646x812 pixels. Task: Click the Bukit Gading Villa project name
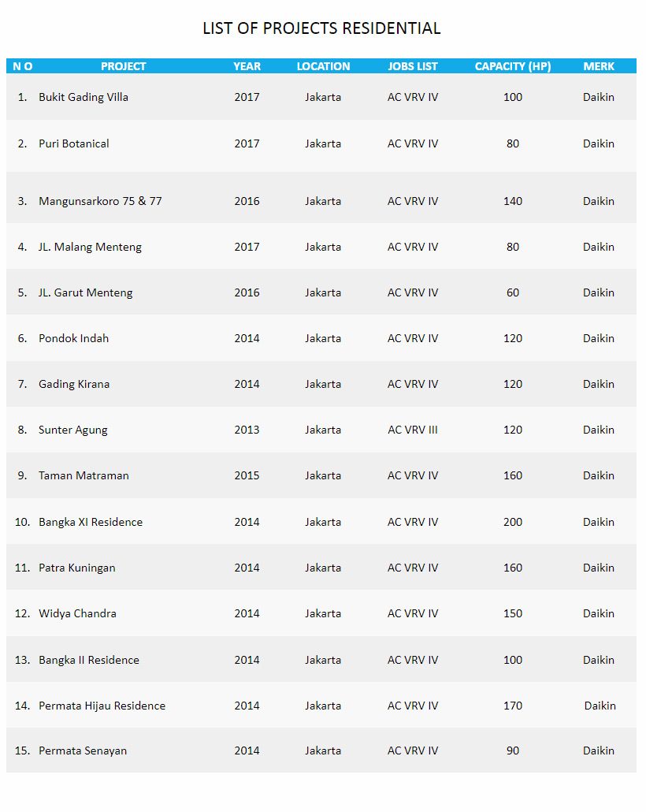[84, 97]
